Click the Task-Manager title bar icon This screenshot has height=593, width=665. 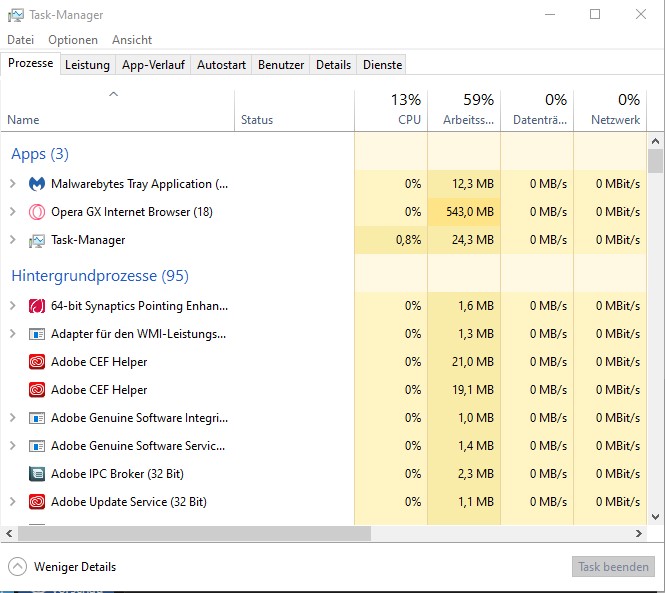click(16, 15)
